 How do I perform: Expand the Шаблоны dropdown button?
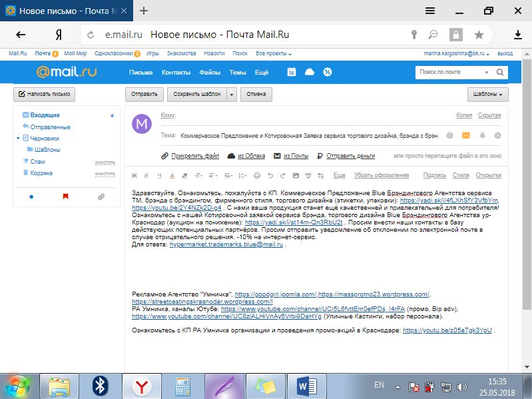488,94
